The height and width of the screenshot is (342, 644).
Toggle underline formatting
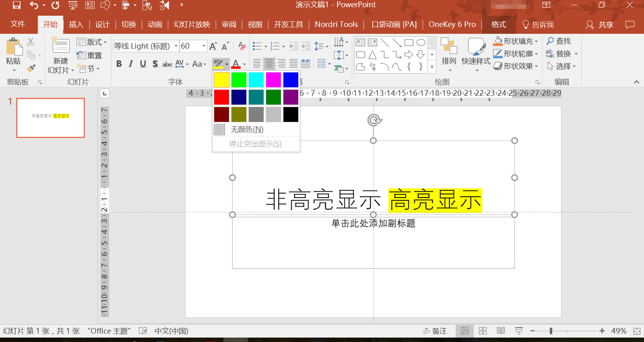143,64
